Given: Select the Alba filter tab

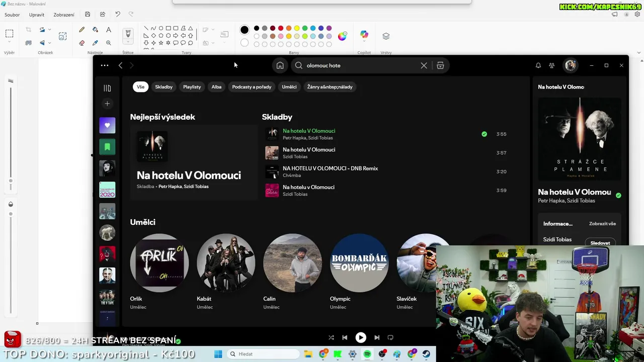Looking at the screenshot, I should 216,87.
